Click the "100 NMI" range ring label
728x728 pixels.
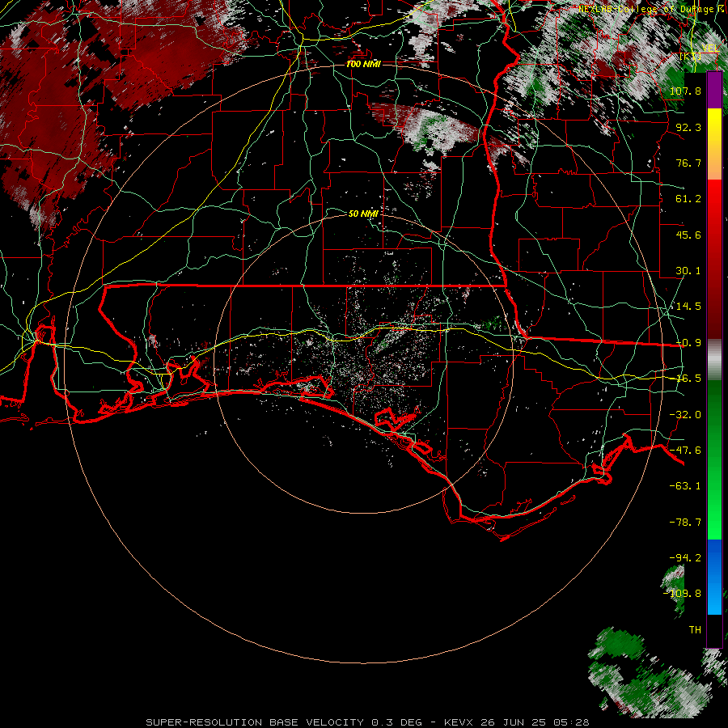pos(363,64)
